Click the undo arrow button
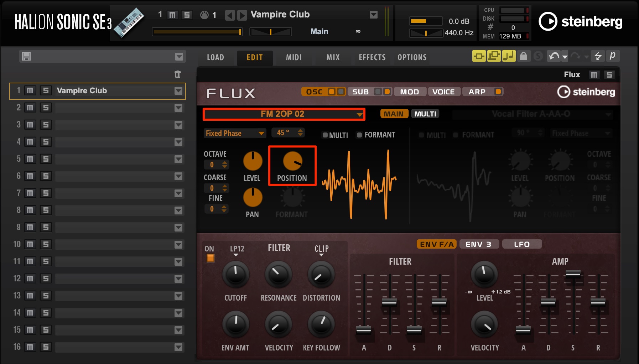 click(x=554, y=56)
